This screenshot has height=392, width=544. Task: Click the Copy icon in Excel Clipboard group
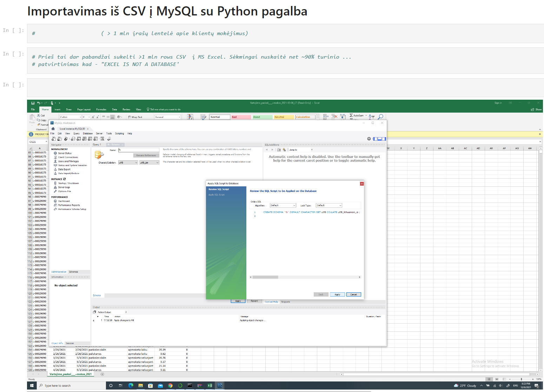coord(39,120)
